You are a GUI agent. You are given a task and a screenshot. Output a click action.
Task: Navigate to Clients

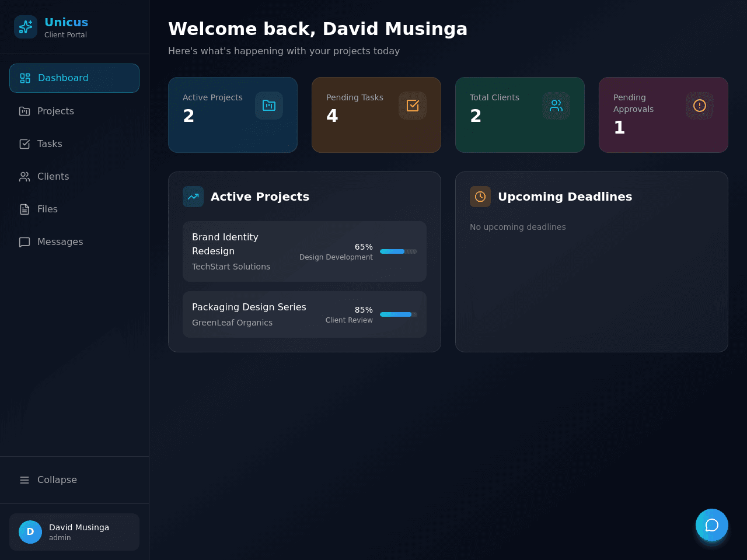tap(74, 176)
